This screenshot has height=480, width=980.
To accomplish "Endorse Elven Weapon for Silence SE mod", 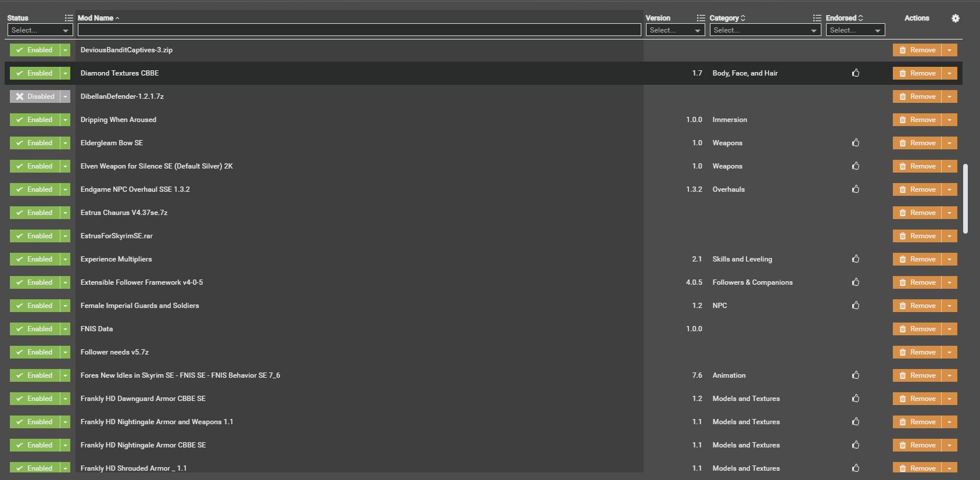I will [856, 166].
